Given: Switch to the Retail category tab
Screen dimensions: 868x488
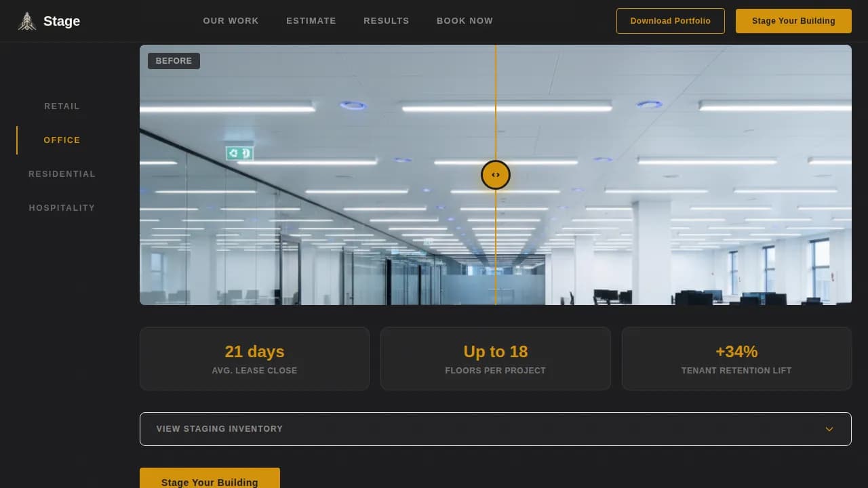Looking at the screenshot, I should pos(62,106).
